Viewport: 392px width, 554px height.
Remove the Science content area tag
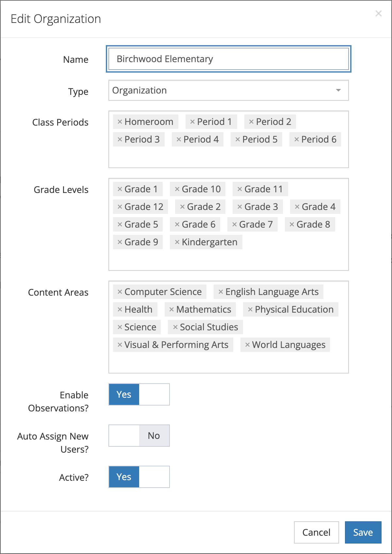(120, 327)
